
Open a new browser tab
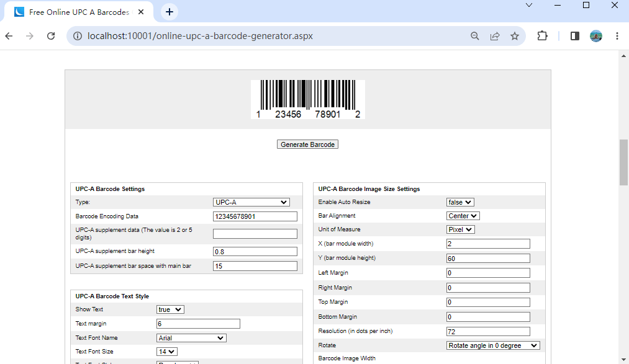[168, 11]
